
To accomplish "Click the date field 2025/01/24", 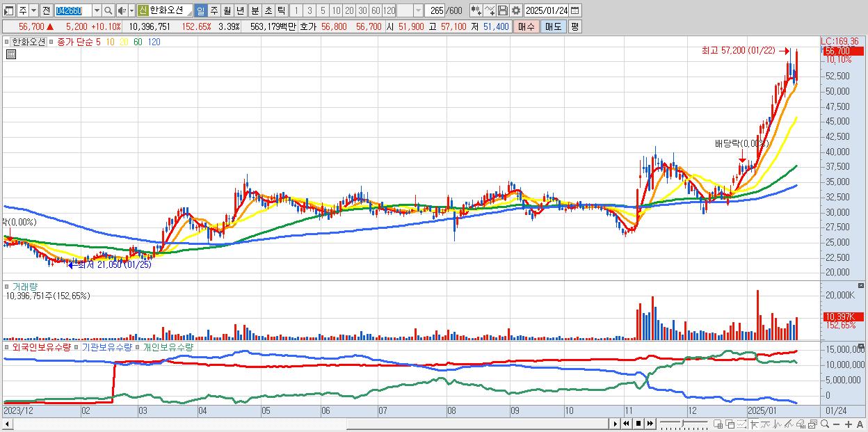I will pyautogui.click(x=547, y=10).
